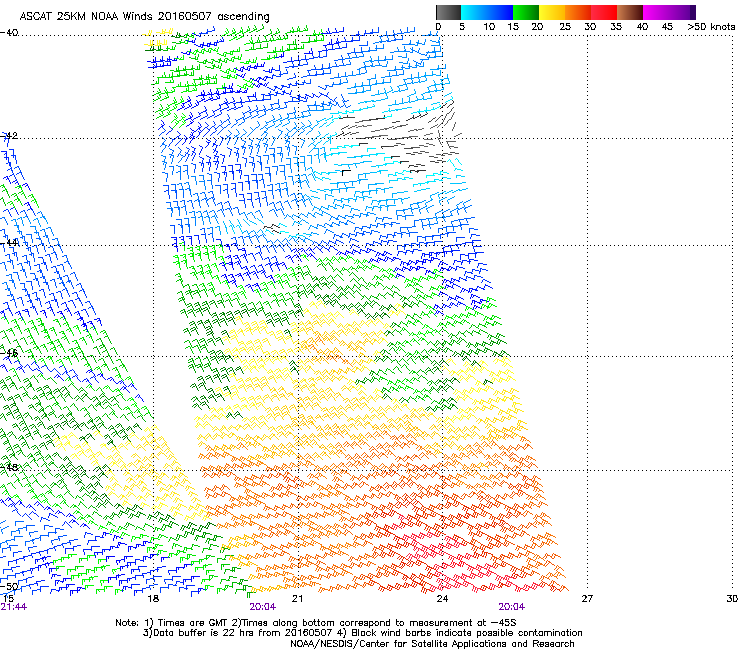Click the '0' label under the color bar
The image size is (740, 650).
pyautogui.click(x=438, y=26)
